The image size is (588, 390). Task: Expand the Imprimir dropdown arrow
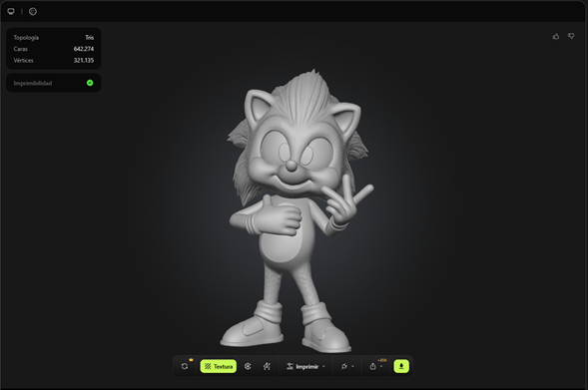tap(323, 366)
